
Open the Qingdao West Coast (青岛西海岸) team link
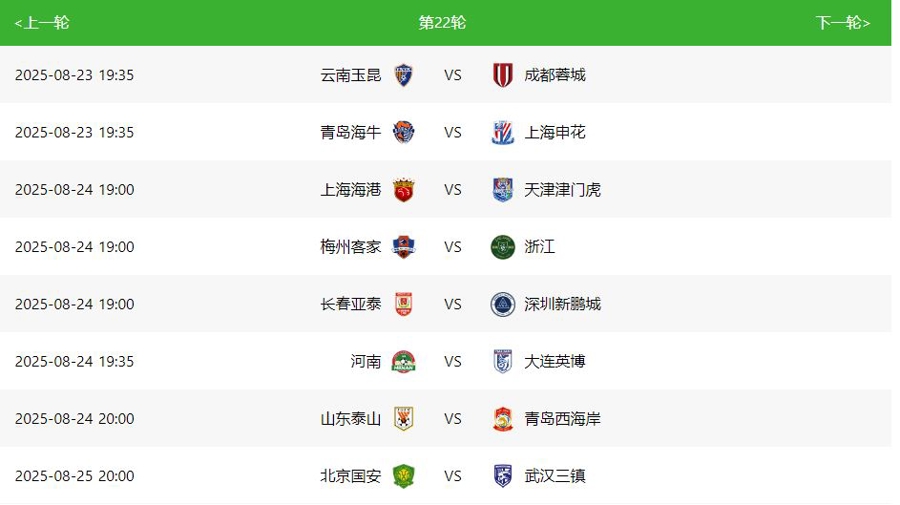pos(562,419)
